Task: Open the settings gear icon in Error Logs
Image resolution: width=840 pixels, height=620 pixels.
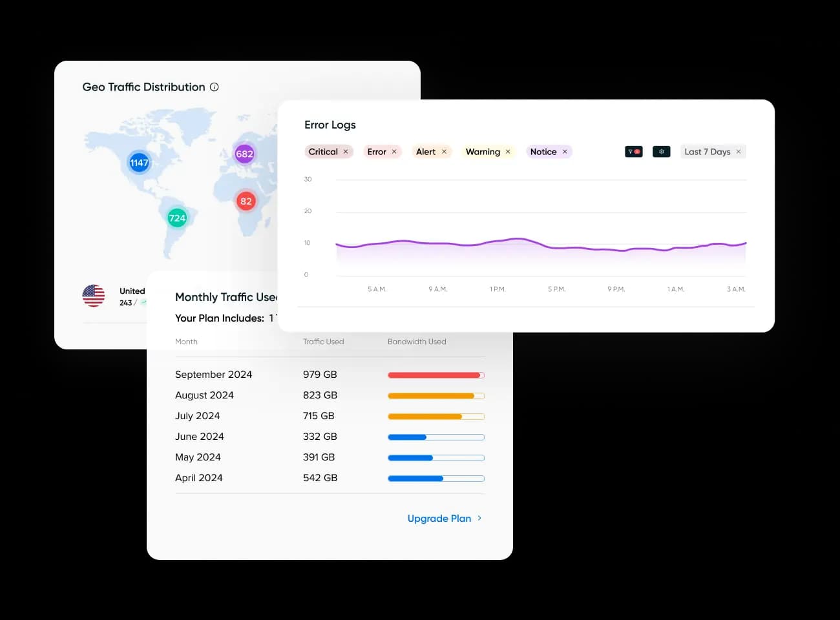Action: (x=661, y=152)
